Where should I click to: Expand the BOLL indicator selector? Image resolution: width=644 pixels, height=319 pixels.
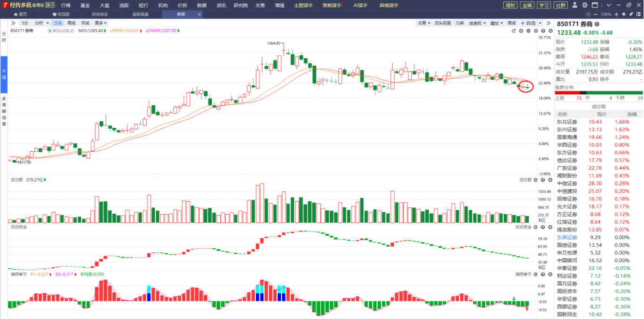click(50, 31)
